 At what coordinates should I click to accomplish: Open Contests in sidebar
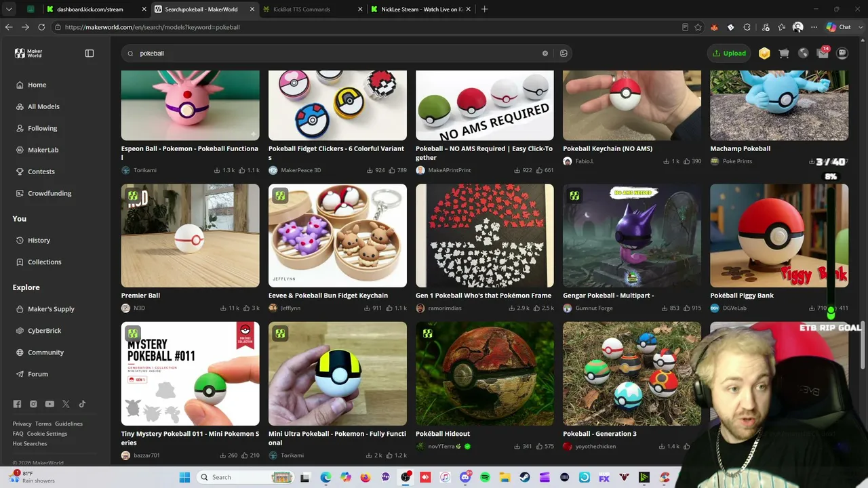41,171
